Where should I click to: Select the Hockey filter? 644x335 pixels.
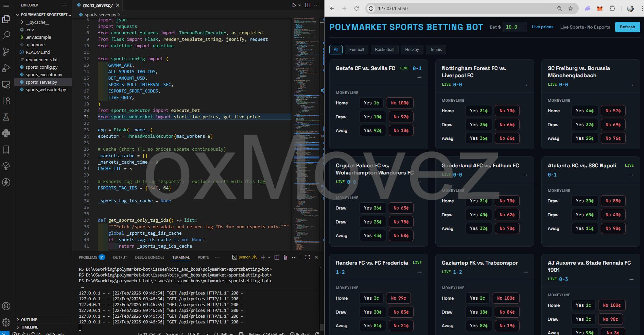[412, 50]
